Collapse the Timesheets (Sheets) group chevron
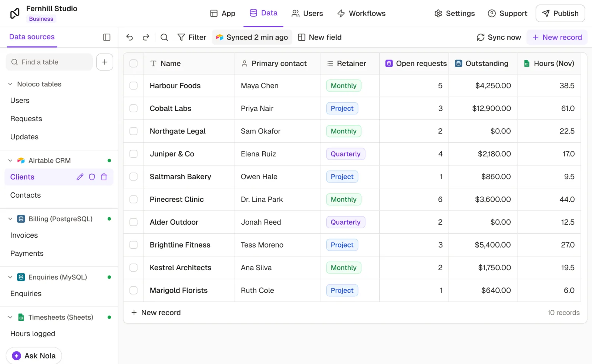 10,317
